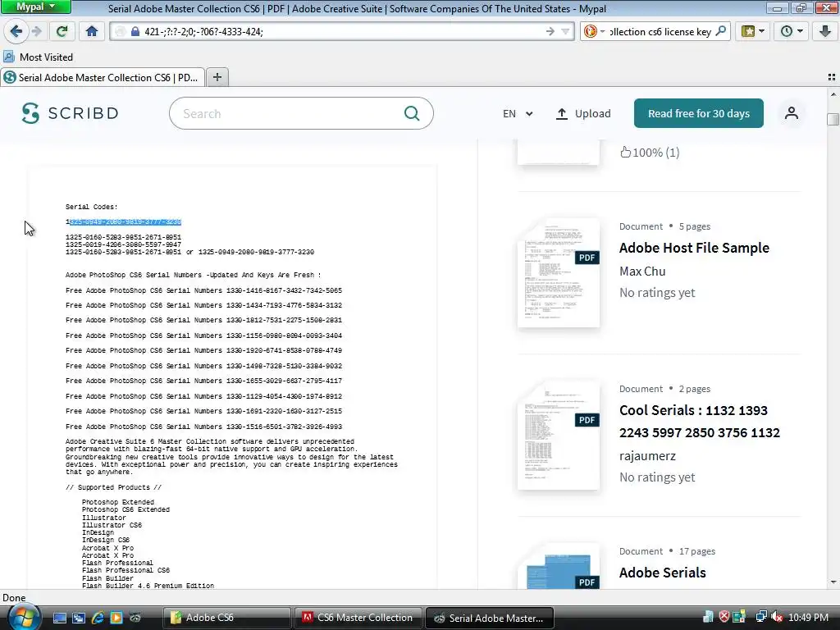Open the Bookmarks star menu button
Image resolution: width=840 pixels, height=630 pixels.
(753, 31)
